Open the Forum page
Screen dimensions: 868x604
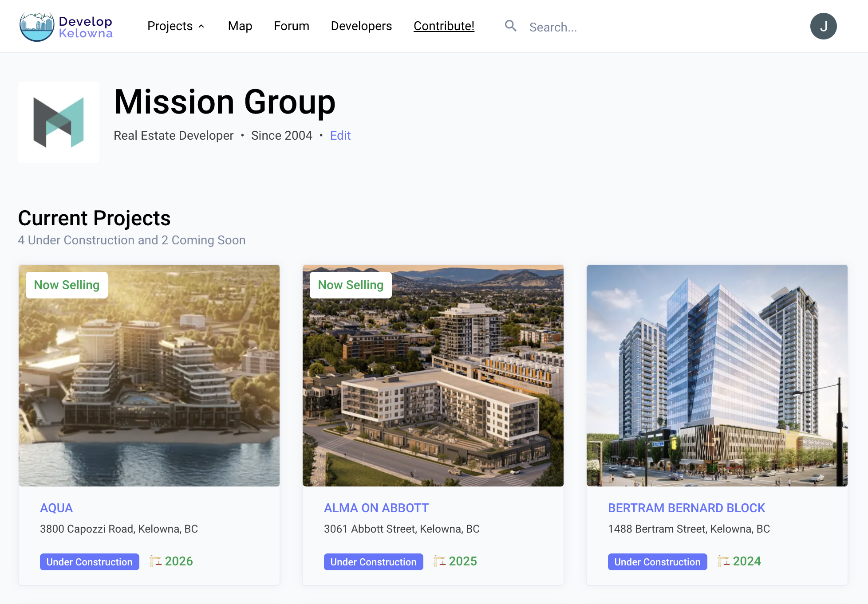(292, 26)
